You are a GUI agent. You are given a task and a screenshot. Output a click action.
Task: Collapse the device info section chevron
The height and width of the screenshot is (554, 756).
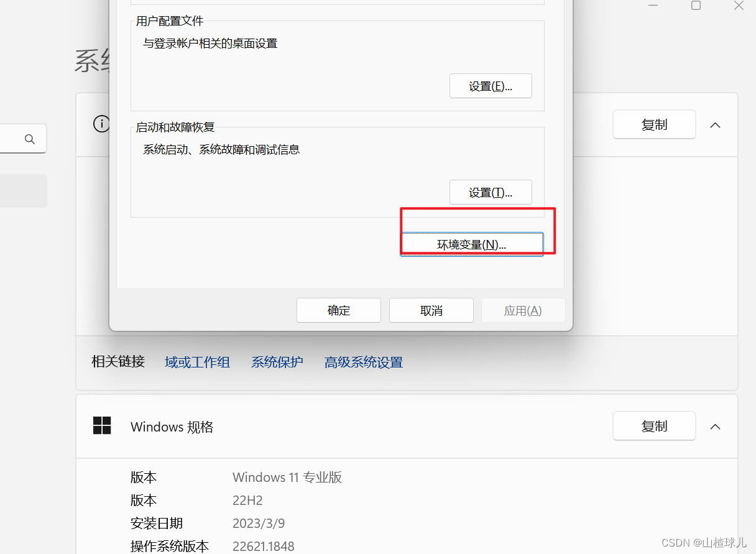[x=715, y=125]
